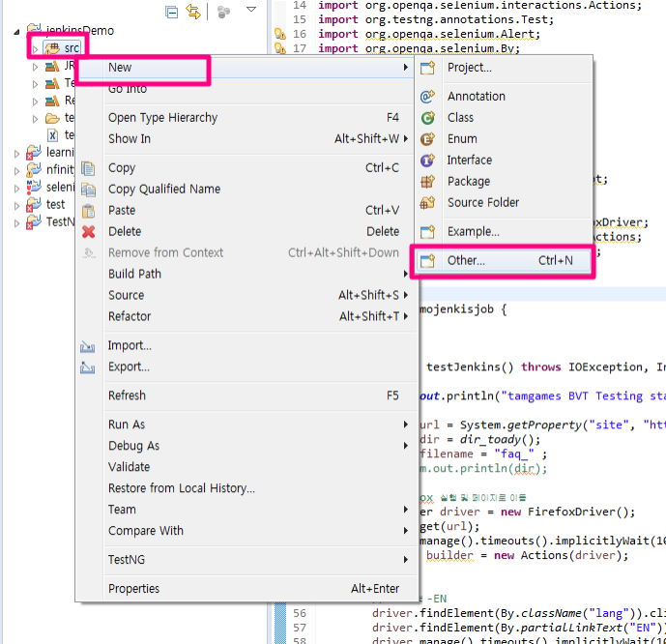Viewport: 666px width, 644px height.
Task: Select Open Type Hierarchy menu entry
Action: coord(162,117)
